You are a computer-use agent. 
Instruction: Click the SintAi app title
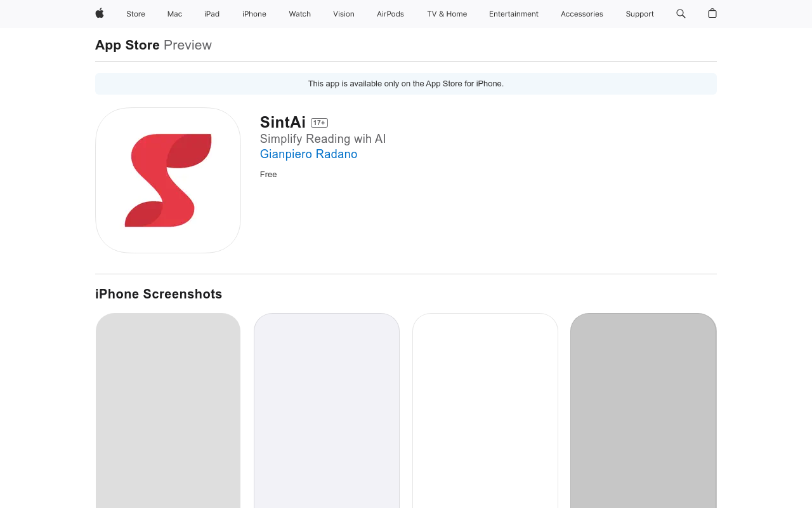[283, 123]
